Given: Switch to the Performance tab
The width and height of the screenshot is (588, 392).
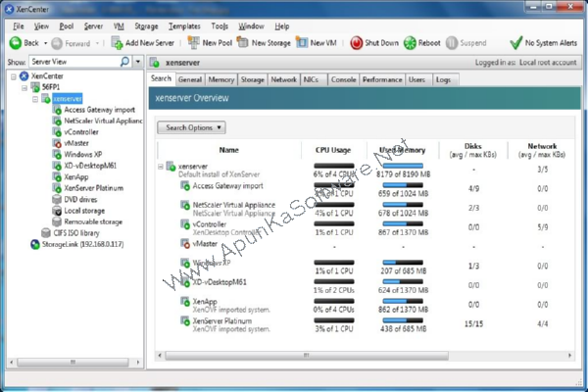Looking at the screenshot, I should (382, 79).
